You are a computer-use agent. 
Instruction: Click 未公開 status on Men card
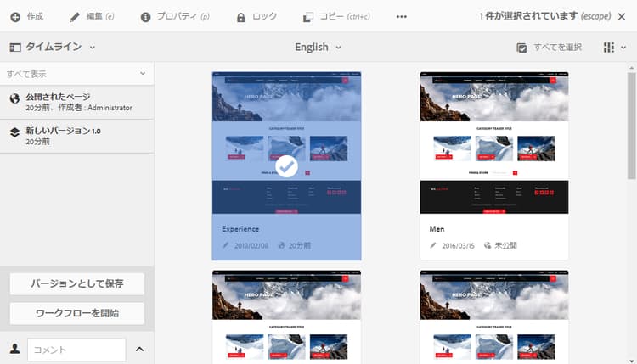click(506, 245)
